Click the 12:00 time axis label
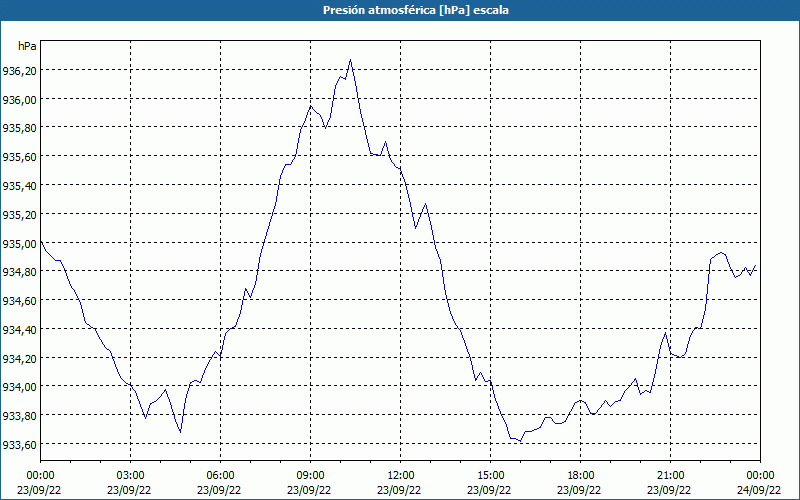 [x=400, y=476]
